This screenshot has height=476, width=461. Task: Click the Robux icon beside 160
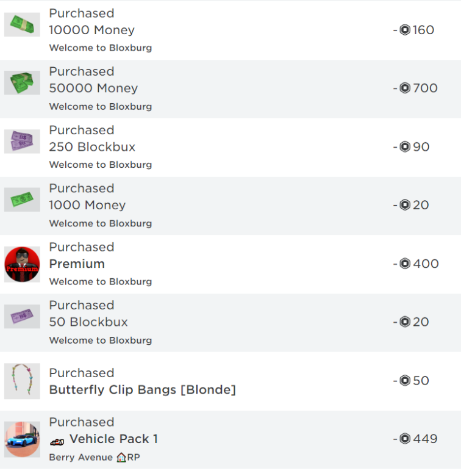click(405, 30)
